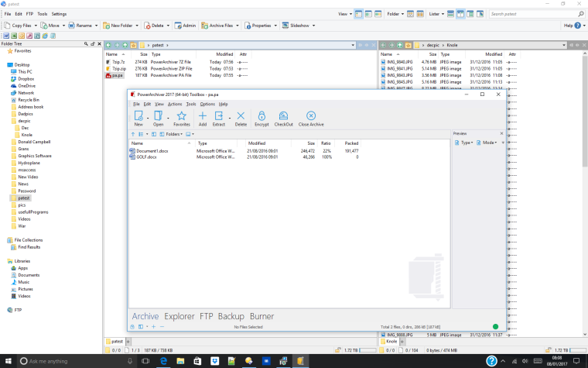Open the Preview Mode dropdown
Image resolution: width=588 pixels, height=368 pixels.
click(x=487, y=143)
